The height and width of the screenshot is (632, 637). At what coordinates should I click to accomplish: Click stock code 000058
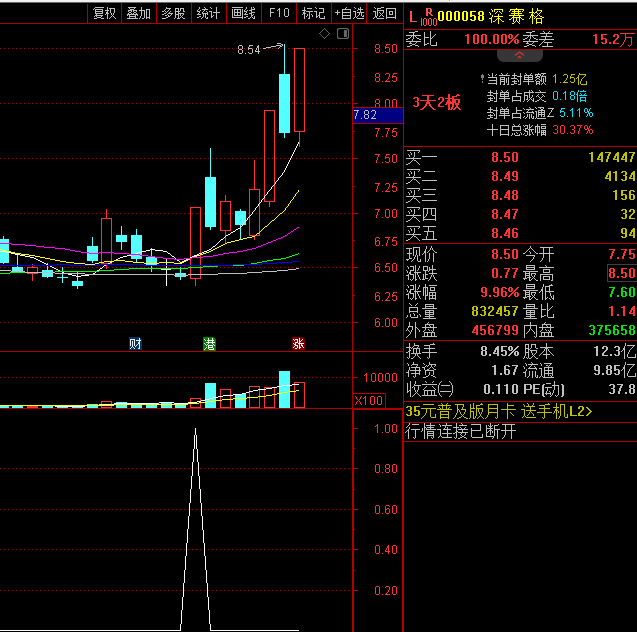461,17
